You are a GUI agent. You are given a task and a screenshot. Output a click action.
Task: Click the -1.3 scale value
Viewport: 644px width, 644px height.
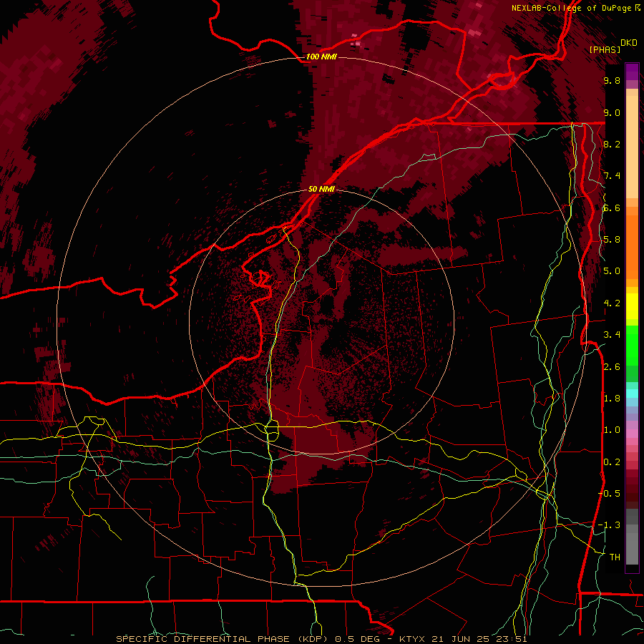609,525
